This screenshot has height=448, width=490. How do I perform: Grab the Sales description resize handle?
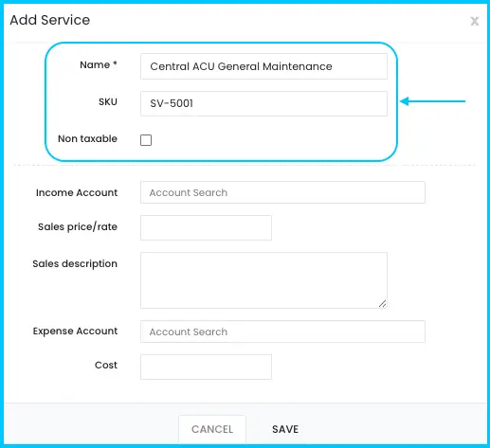click(x=382, y=304)
